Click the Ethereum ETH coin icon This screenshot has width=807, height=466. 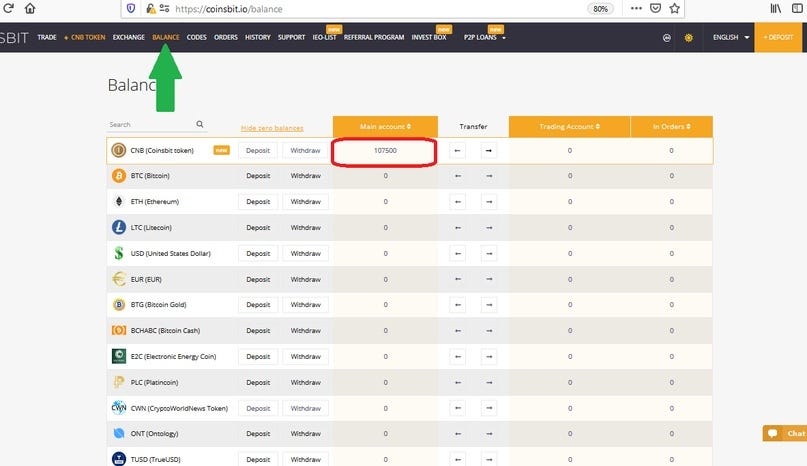coord(119,201)
